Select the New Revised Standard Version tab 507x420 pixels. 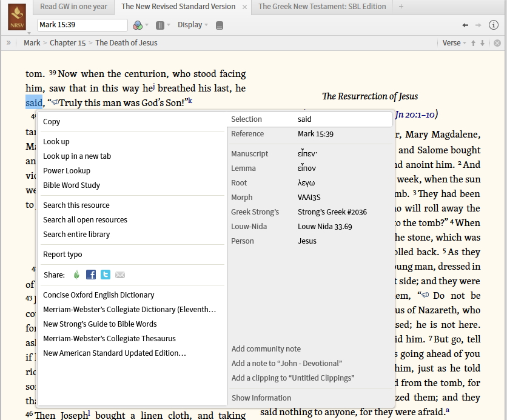(x=178, y=7)
